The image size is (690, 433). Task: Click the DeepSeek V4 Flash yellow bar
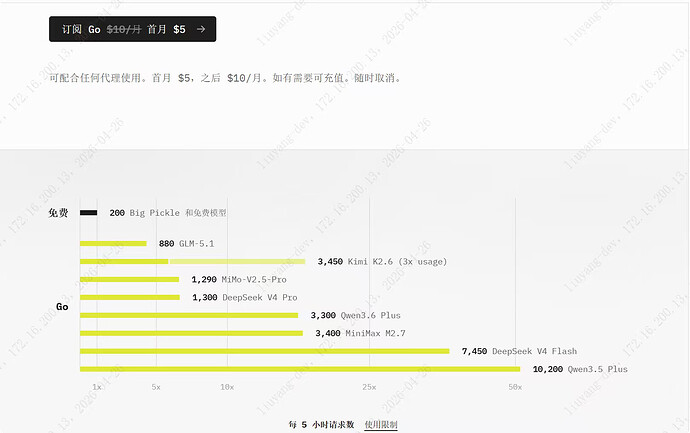(265, 351)
